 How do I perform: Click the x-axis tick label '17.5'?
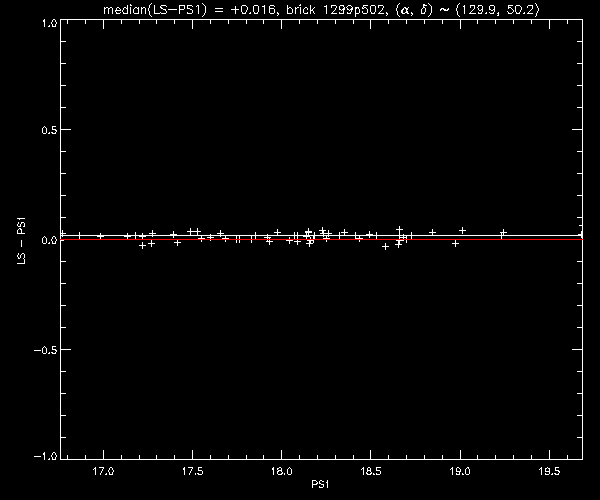tap(192, 471)
